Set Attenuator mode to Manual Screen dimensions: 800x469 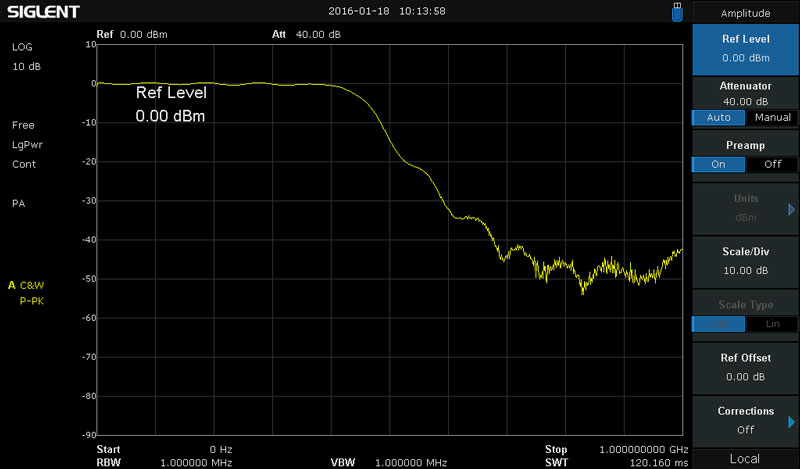[772, 117]
